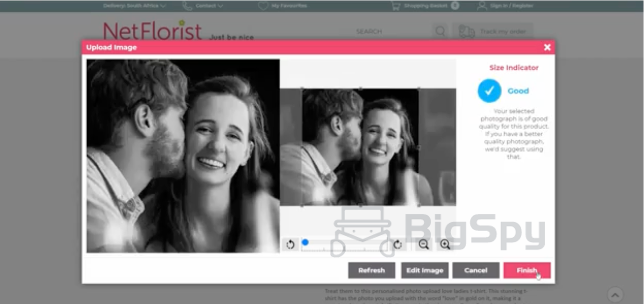Rotate the image clockwise
Screen dimensions: 644x304
[398, 244]
